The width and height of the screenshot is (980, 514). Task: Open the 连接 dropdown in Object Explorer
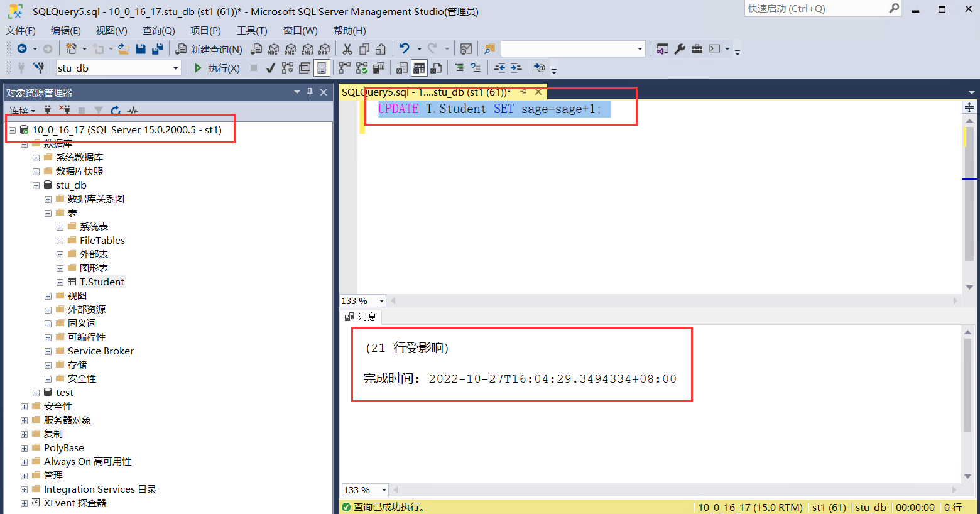click(23, 111)
